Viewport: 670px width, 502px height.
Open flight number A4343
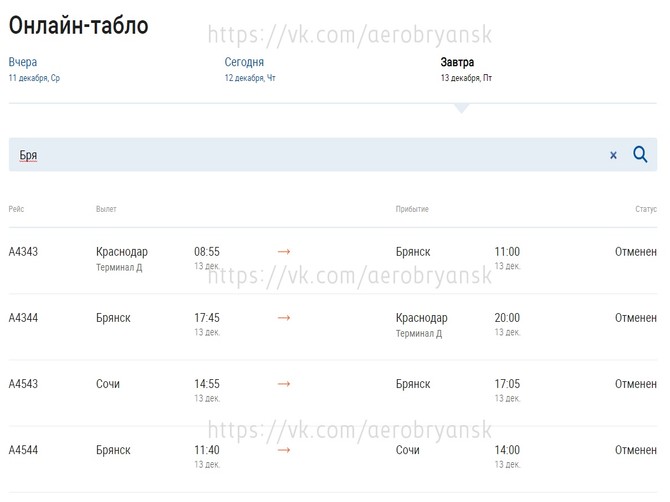(23, 252)
